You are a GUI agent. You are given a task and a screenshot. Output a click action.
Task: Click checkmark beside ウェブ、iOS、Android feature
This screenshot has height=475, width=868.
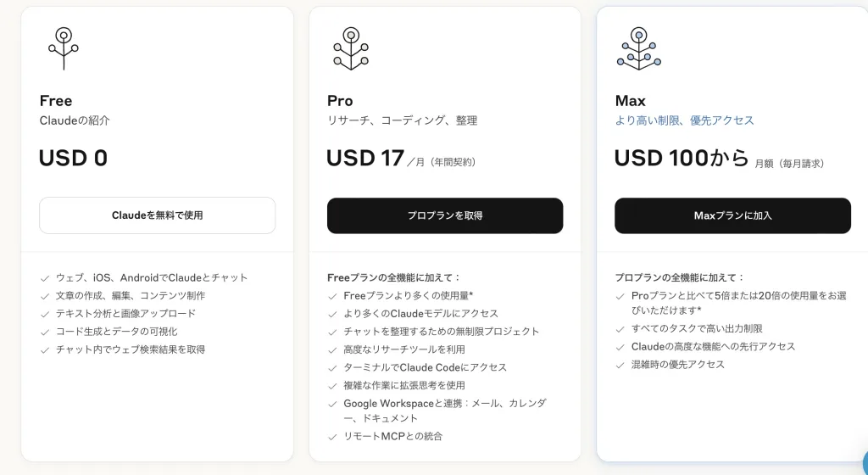point(45,278)
